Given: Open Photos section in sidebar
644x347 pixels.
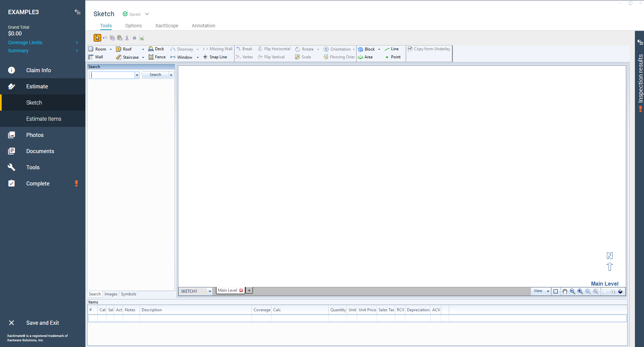Looking at the screenshot, I should click(x=42, y=135).
